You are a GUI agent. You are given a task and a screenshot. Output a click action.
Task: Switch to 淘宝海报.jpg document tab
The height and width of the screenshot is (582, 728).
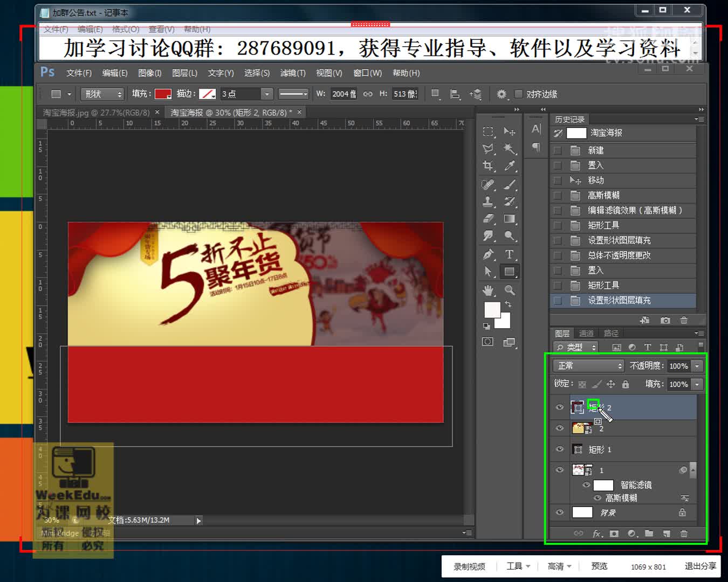96,113
